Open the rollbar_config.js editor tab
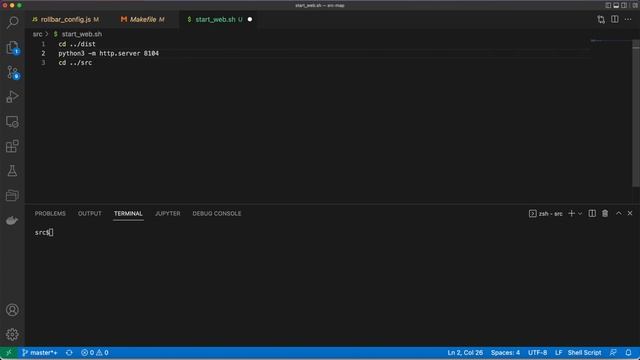Image resolution: width=640 pixels, height=360 pixels. pos(65,19)
